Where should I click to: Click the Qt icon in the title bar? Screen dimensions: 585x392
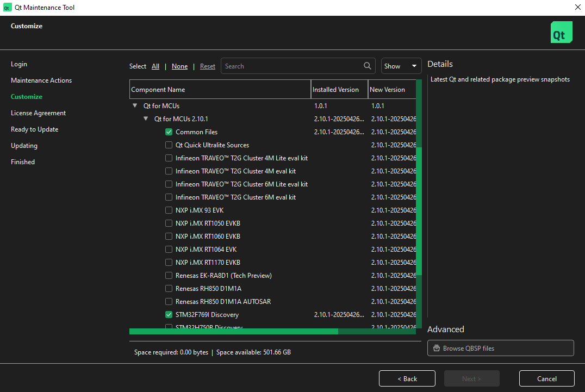pyautogui.click(x=8, y=8)
